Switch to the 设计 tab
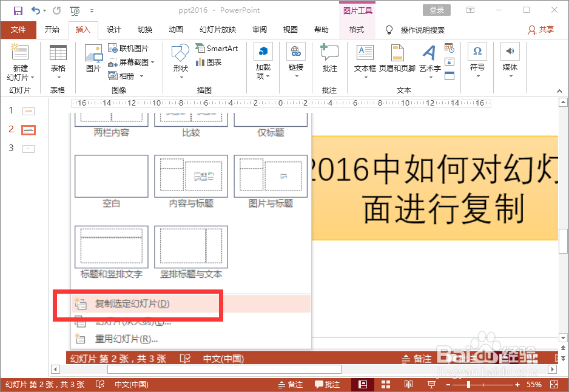The image size is (569, 392). coord(114,29)
